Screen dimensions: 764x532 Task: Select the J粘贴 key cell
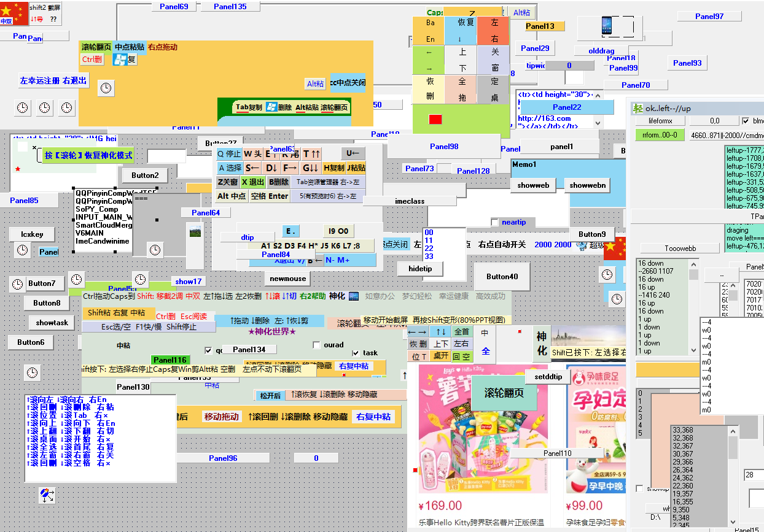click(x=356, y=168)
